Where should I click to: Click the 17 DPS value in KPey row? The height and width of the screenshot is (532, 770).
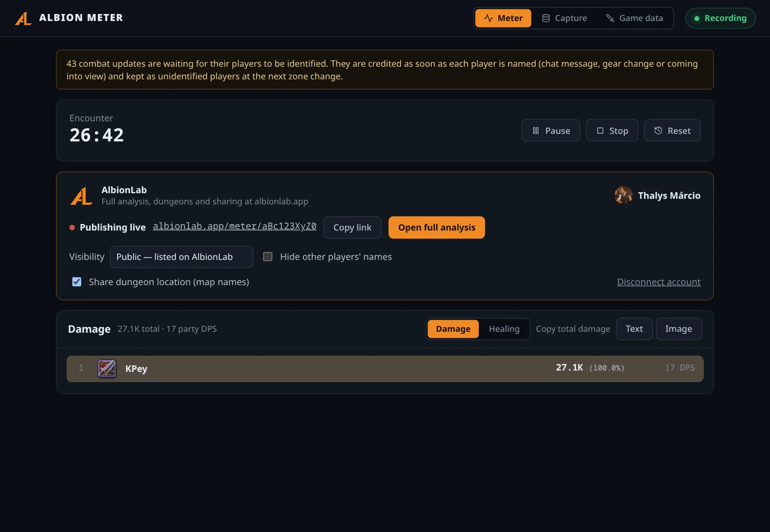(x=680, y=368)
